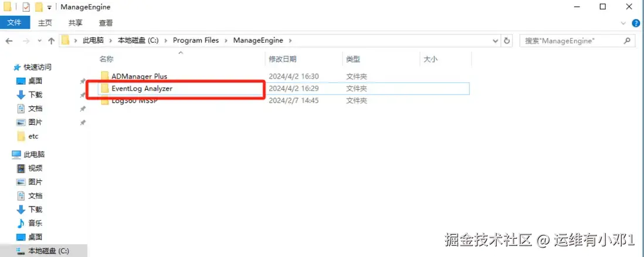The width and height of the screenshot is (644, 257).
Task: Switch to the 主页 ribbon tab
Action: [x=45, y=23]
